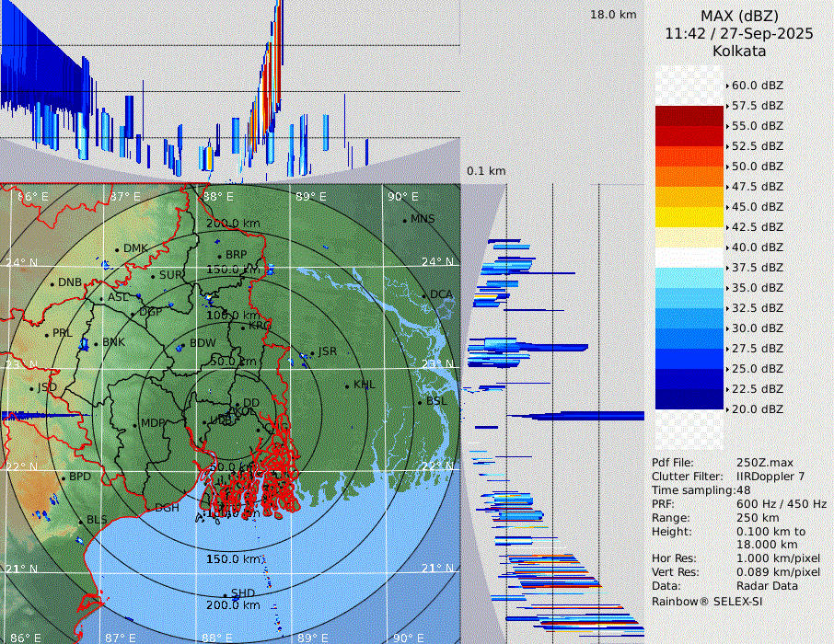Click the BPD station marker
This screenshot has width=834, height=644.
tap(63, 478)
